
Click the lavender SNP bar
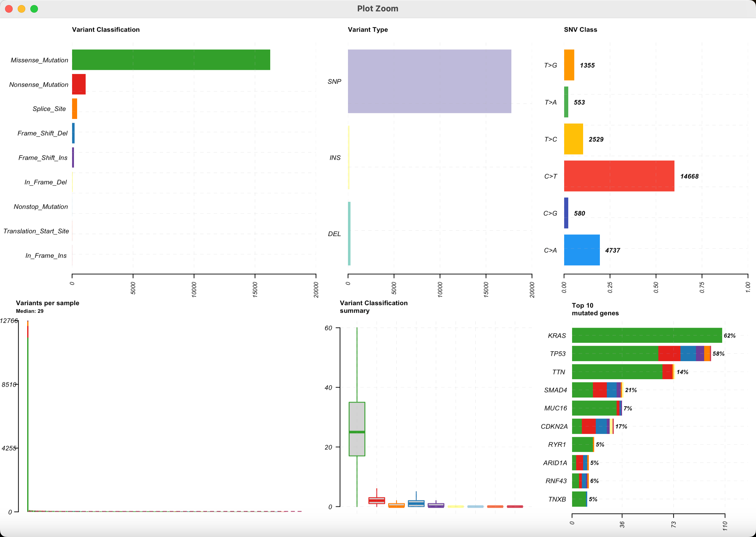429,81
